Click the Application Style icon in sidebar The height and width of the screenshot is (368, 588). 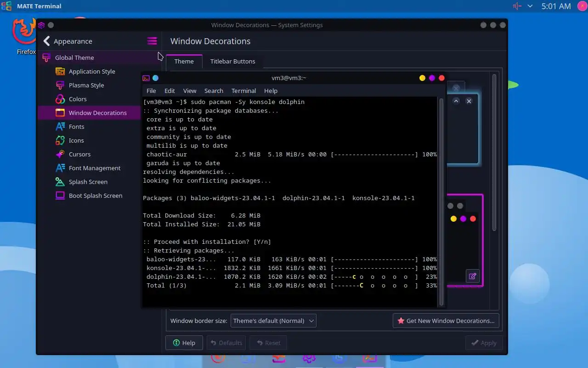click(x=60, y=71)
